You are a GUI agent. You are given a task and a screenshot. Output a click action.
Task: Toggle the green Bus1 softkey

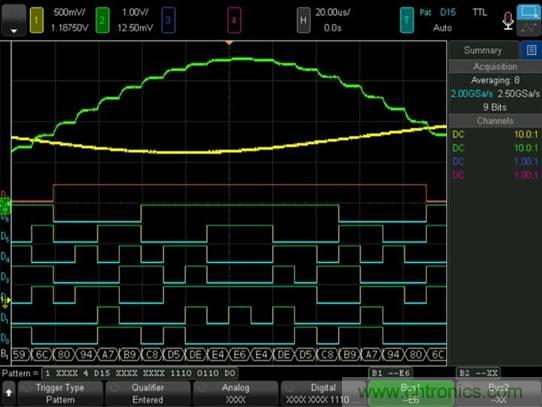coord(411,394)
